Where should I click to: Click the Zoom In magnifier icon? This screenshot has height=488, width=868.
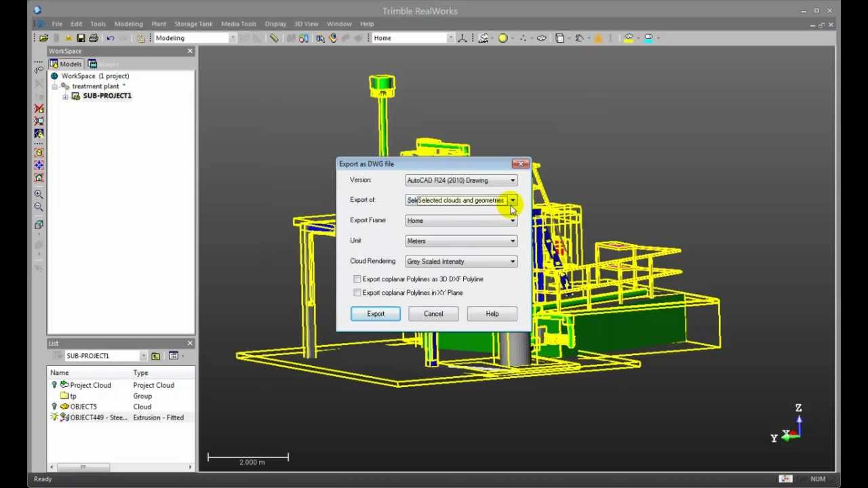(x=39, y=195)
